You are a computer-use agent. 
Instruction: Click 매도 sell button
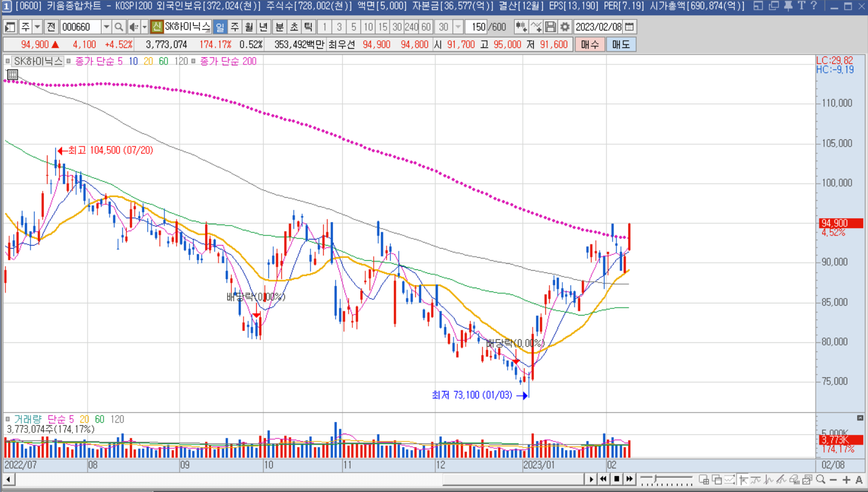[621, 44]
